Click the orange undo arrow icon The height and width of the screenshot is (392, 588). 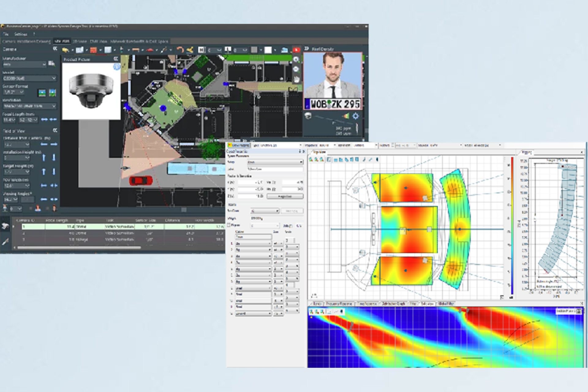coord(180,50)
